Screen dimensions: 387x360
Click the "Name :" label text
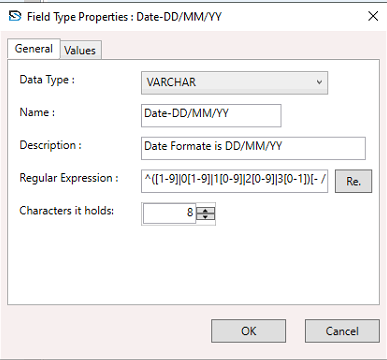(x=37, y=112)
